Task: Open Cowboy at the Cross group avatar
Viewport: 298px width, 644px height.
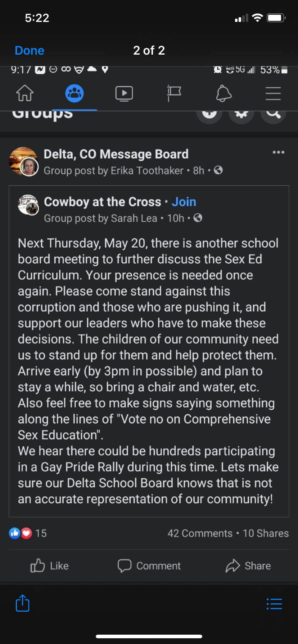Action: [28, 205]
